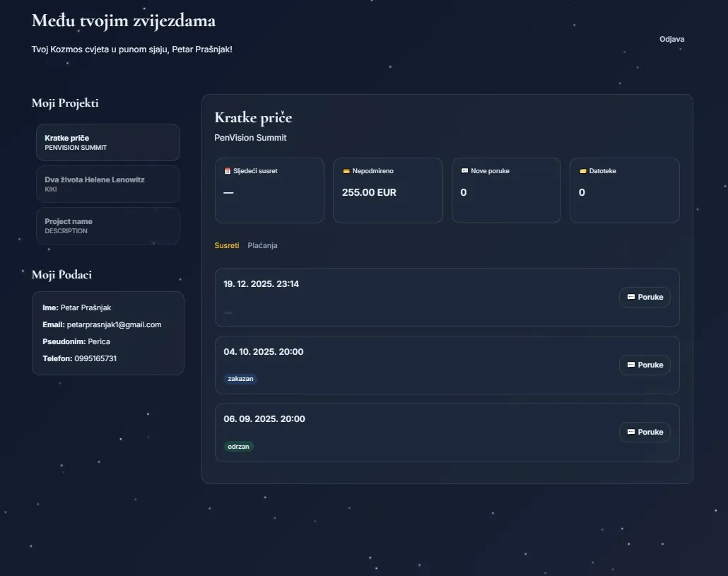Select the Susreti tab
Screen dimensions: 728x576
227,245
